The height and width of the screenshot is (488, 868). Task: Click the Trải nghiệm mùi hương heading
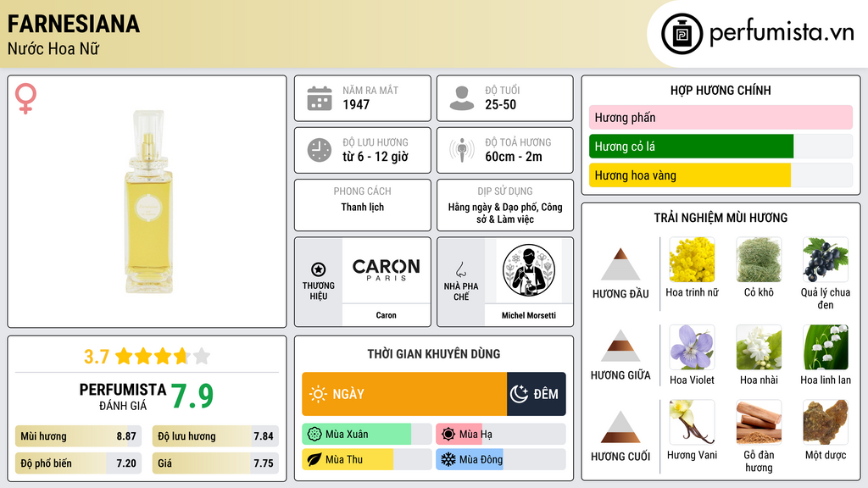pos(721,218)
